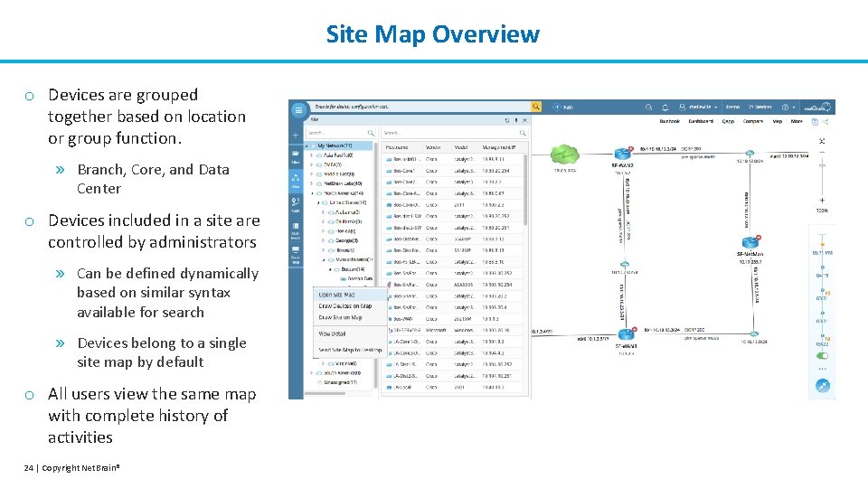Select the Bos-Core1 device row
Image resolution: width=868 pixels, height=488 pixels.
tap(451, 171)
